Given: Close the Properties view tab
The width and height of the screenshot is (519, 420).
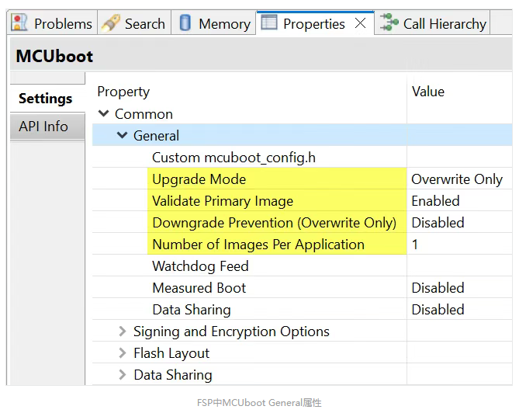Looking at the screenshot, I should click(x=360, y=23).
